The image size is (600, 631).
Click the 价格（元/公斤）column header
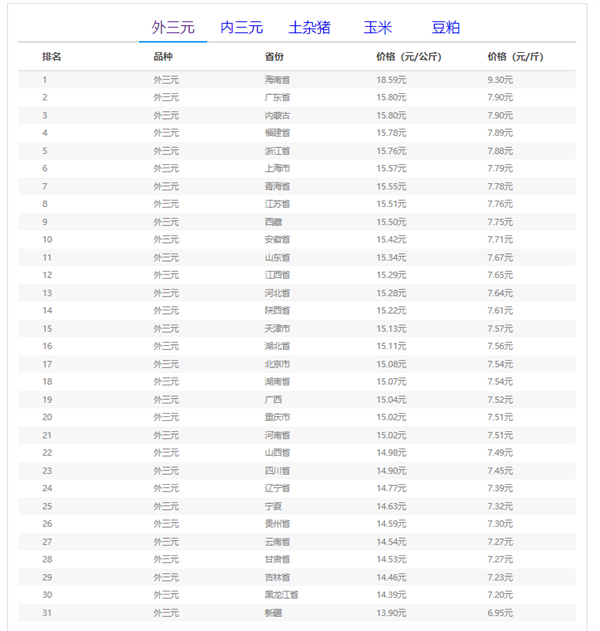(x=409, y=57)
